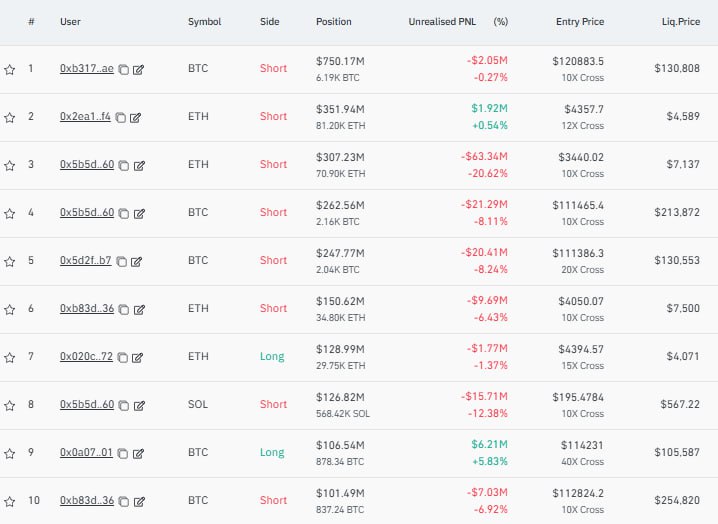Edit note for 0x2ea1..f4 in row 2
This screenshot has width=718, height=524.
pos(136,118)
